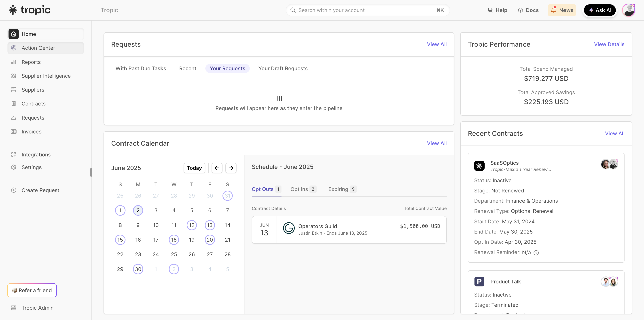Click the sidebar collapse handle
This screenshot has height=320, width=644.
click(x=91, y=172)
